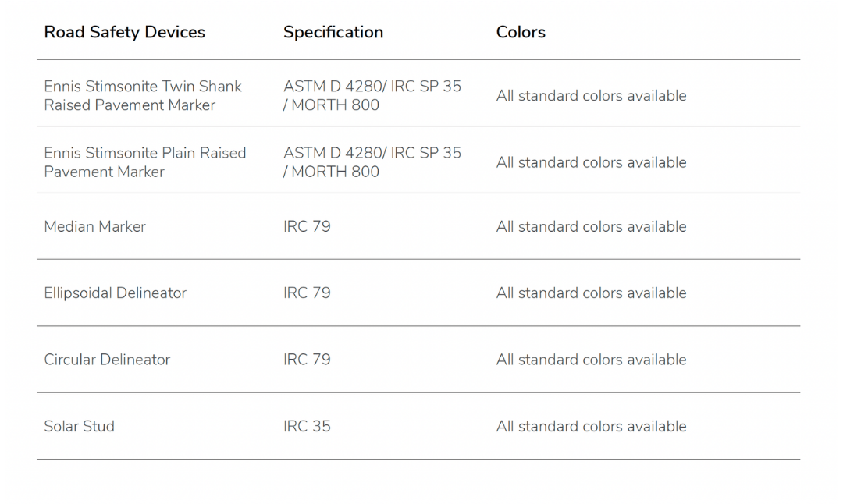This screenshot has height=504, width=843.
Task: Click the Colors column header
Action: (x=521, y=32)
